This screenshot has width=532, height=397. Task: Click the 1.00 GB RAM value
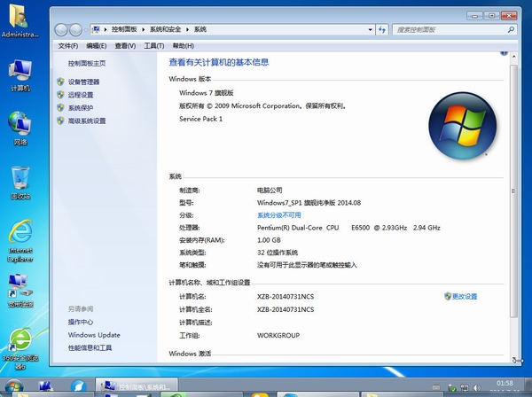(269, 240)
